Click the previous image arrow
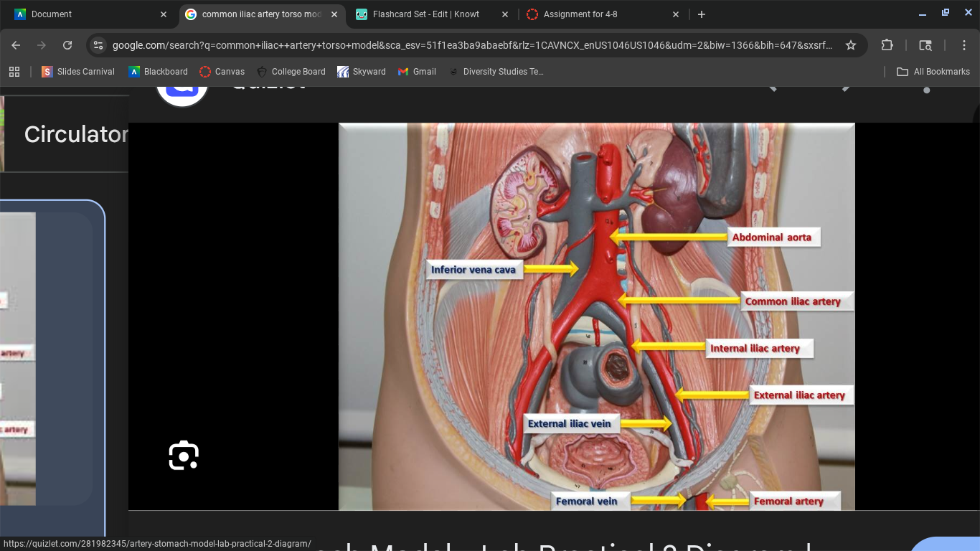 773,88
